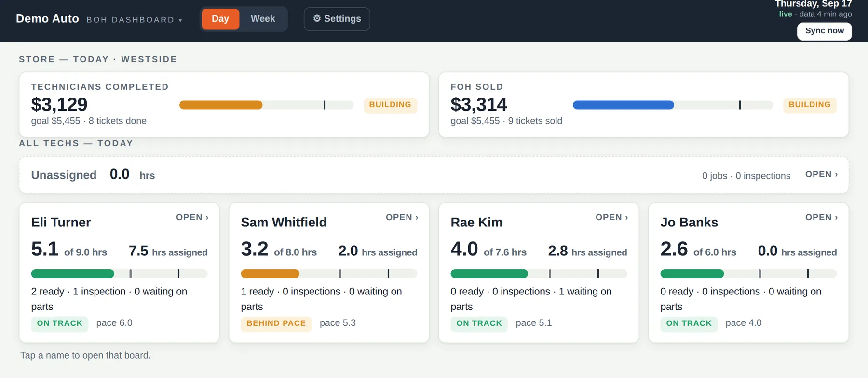The width and height of the screenshot is (868, 378).
Task: Click 'pace 5.1' on Rae Kim
Action: [x=534, y=323]
